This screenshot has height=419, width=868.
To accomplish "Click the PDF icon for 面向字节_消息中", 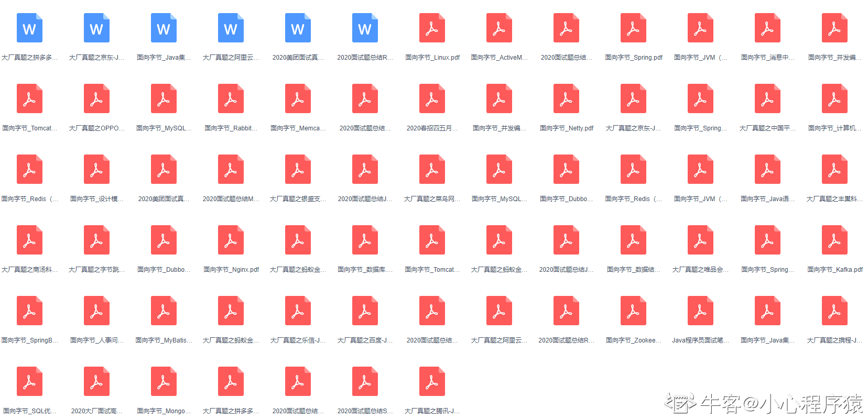I will point(767,28).
